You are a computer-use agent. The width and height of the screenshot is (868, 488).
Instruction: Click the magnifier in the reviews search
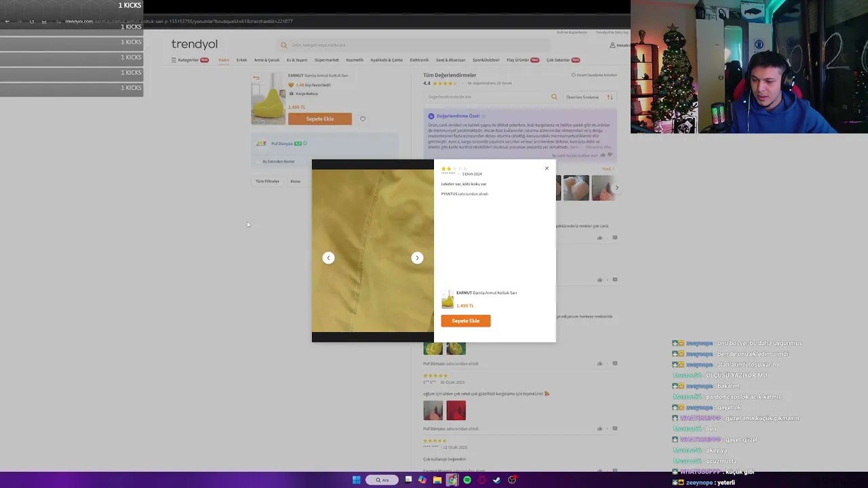click(x=554, y=97)
